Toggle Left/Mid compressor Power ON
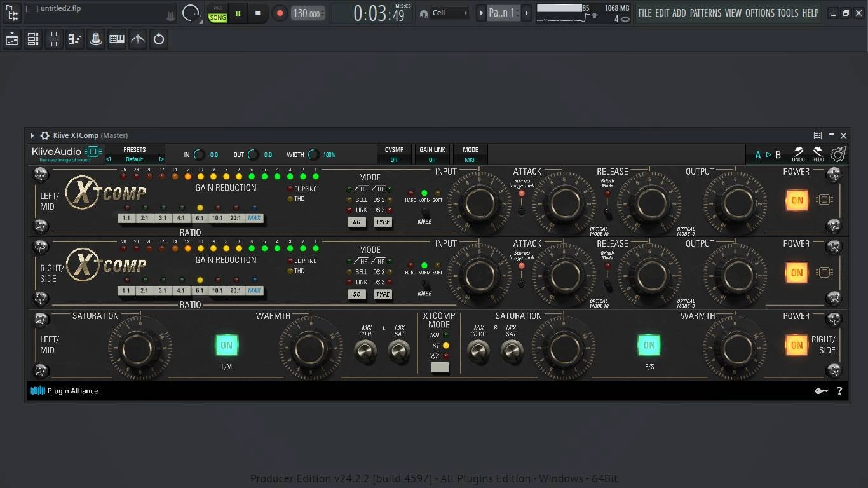The width and height of the screenshot is (868, 488). (797, 200)
